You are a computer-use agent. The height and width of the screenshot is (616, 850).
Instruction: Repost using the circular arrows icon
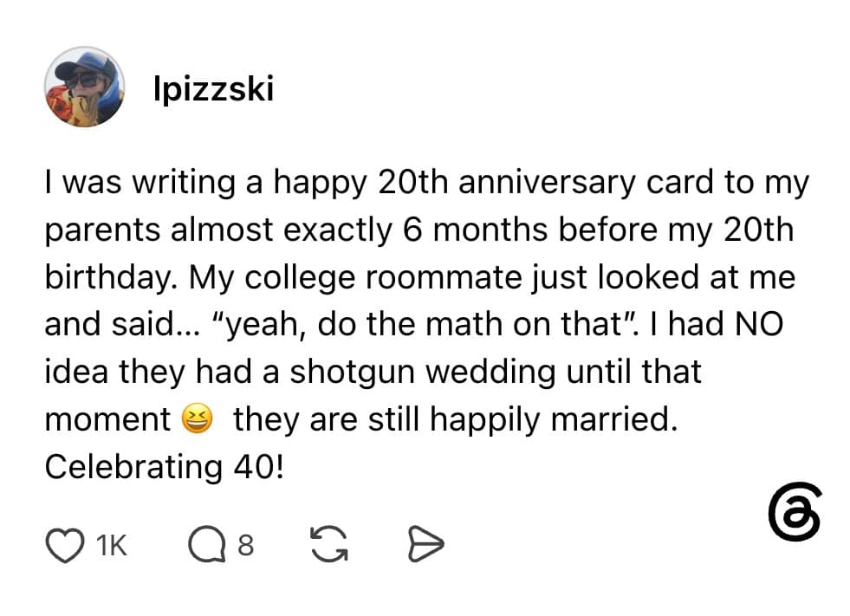329,544
